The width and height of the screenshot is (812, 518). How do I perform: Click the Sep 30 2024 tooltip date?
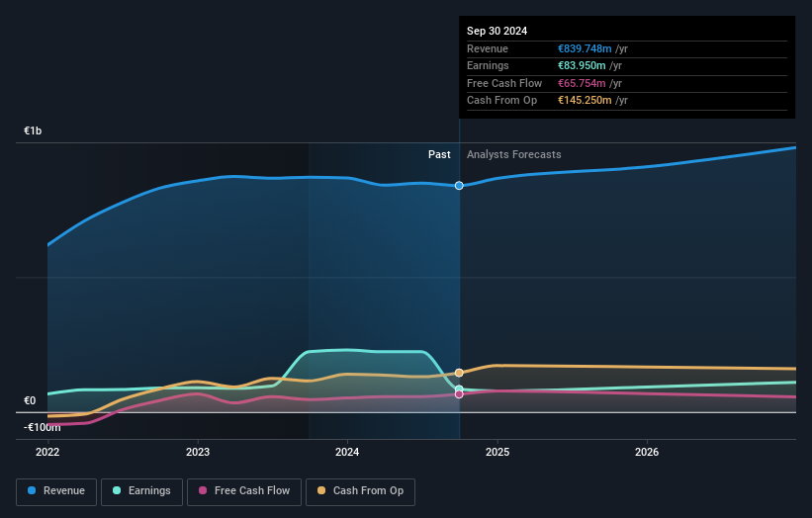pos(496,31)
